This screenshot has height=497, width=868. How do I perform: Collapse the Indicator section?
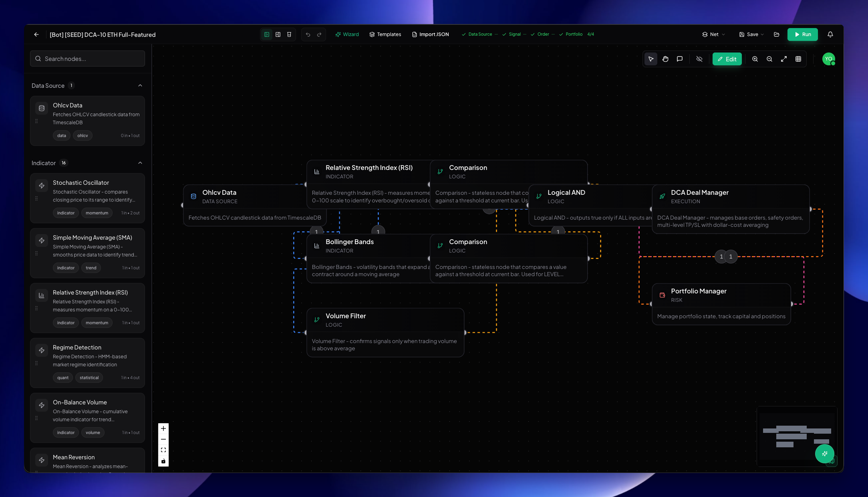(140, 163)
